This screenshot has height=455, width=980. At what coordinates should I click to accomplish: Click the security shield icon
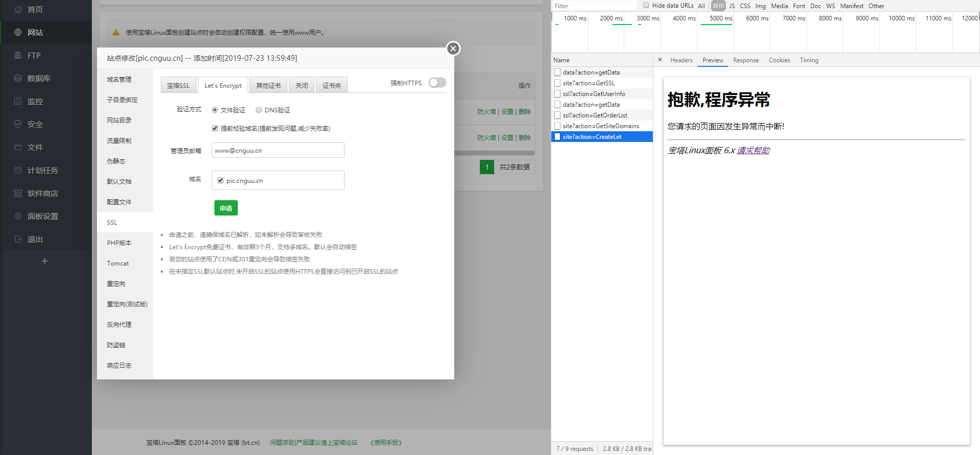click(x=18, y=124)
